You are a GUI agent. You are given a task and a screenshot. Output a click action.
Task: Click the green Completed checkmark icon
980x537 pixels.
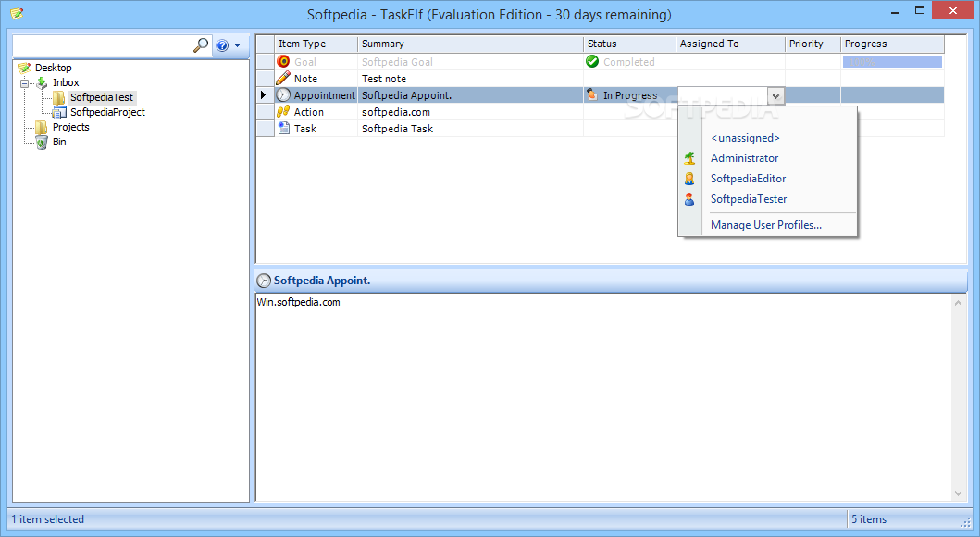pyautogui.click(x=592, y=61)
